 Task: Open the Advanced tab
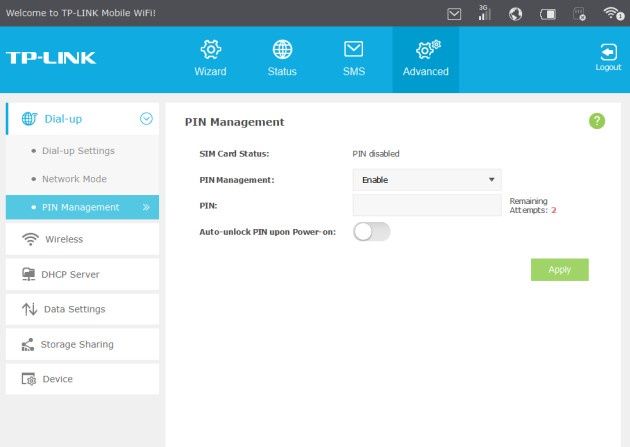pos(425,59)
